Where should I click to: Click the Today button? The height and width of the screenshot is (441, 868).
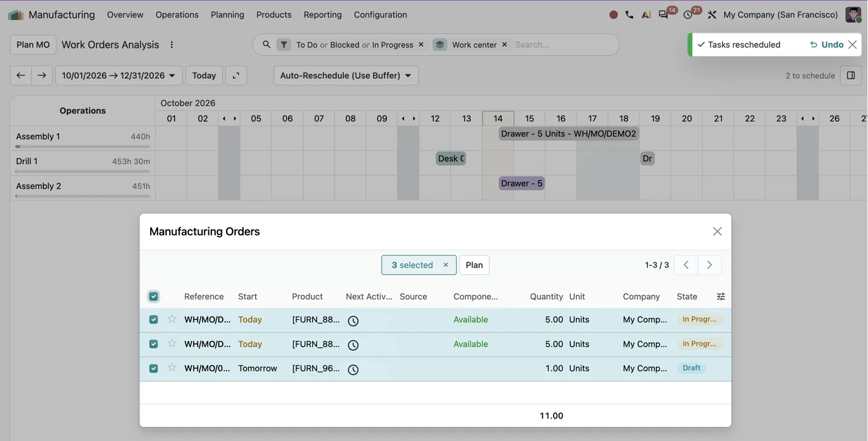tap(204, 75)
